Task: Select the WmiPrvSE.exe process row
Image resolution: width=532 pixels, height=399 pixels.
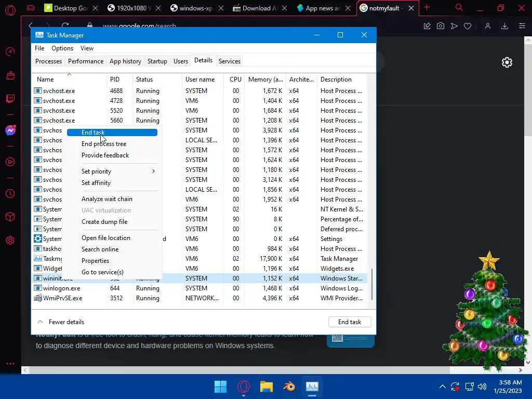Action: (x=200, y=298)
